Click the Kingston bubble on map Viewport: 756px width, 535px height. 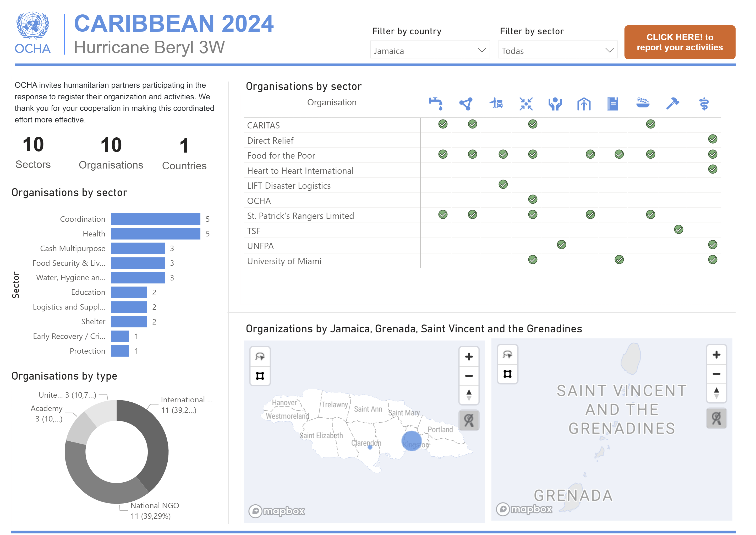tap(412, 441)
